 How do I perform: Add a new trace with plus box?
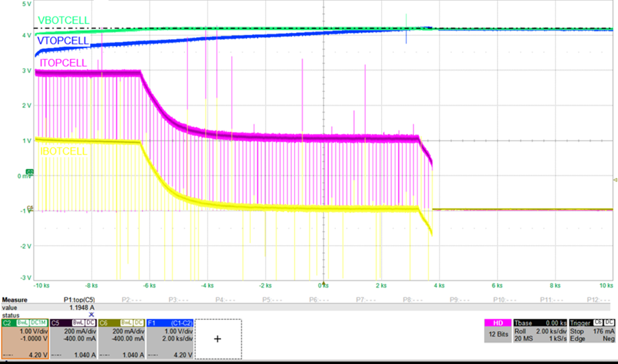[218, 339]
